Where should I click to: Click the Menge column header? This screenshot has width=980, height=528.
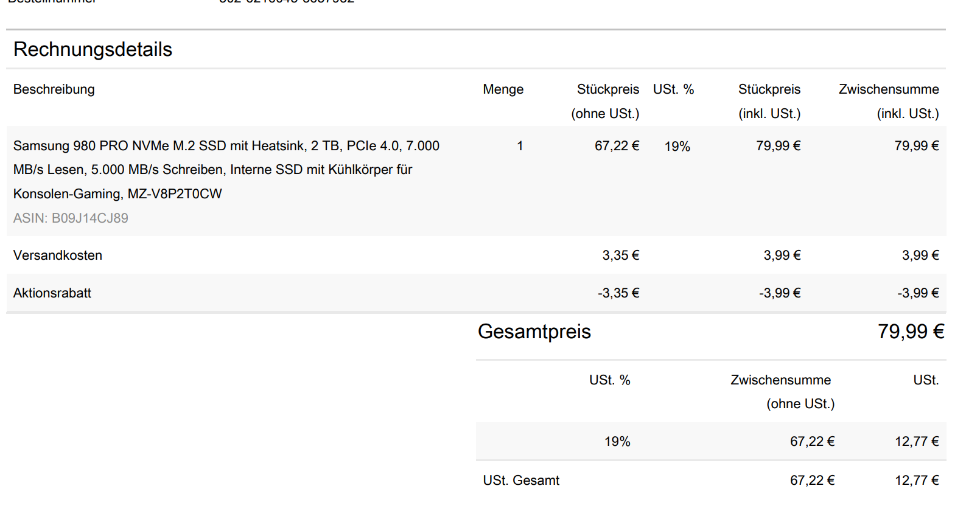tap(503, 89)
